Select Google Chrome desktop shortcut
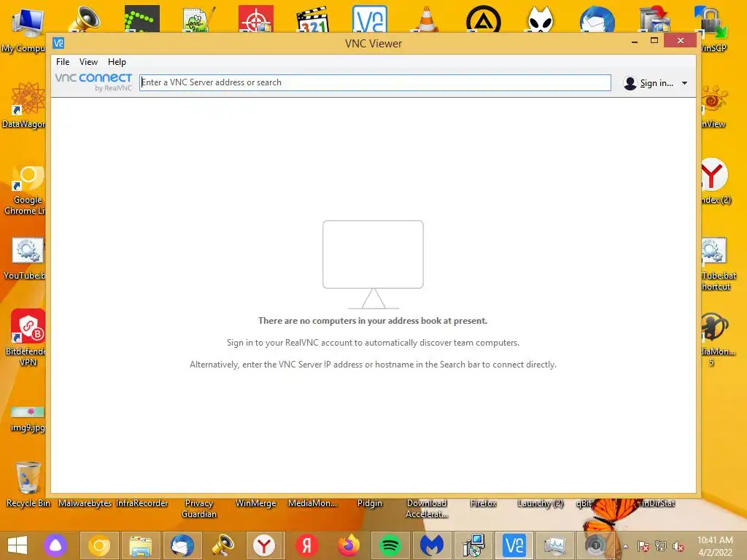 tap(26, 190)
